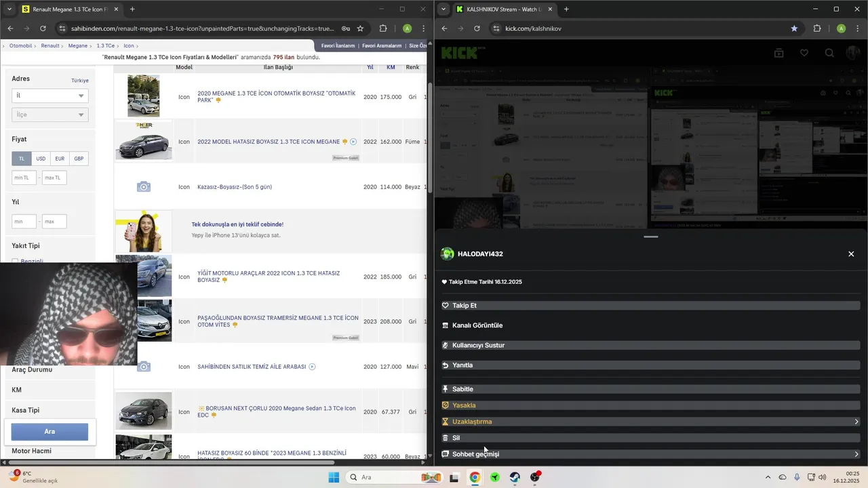Open the İlçe district dropdown
Viewport: 868px width, 488px height.
coord(50,115)
